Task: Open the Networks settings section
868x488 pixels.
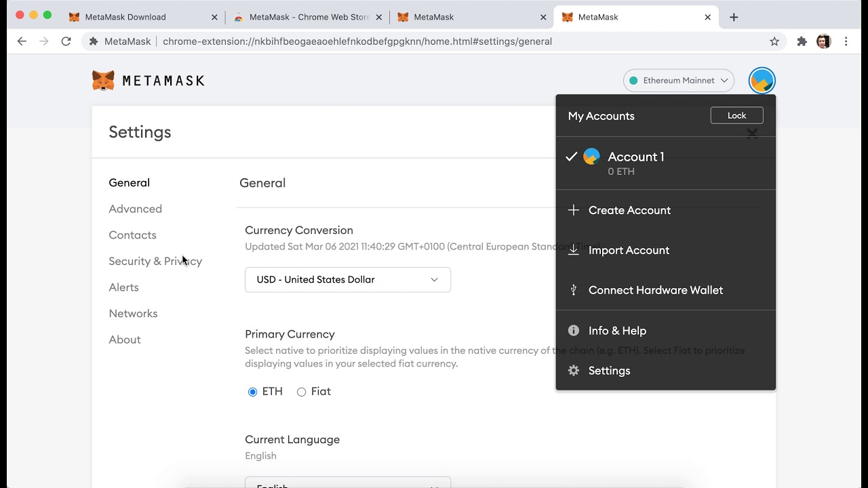Action: click(x=134, y=314)
